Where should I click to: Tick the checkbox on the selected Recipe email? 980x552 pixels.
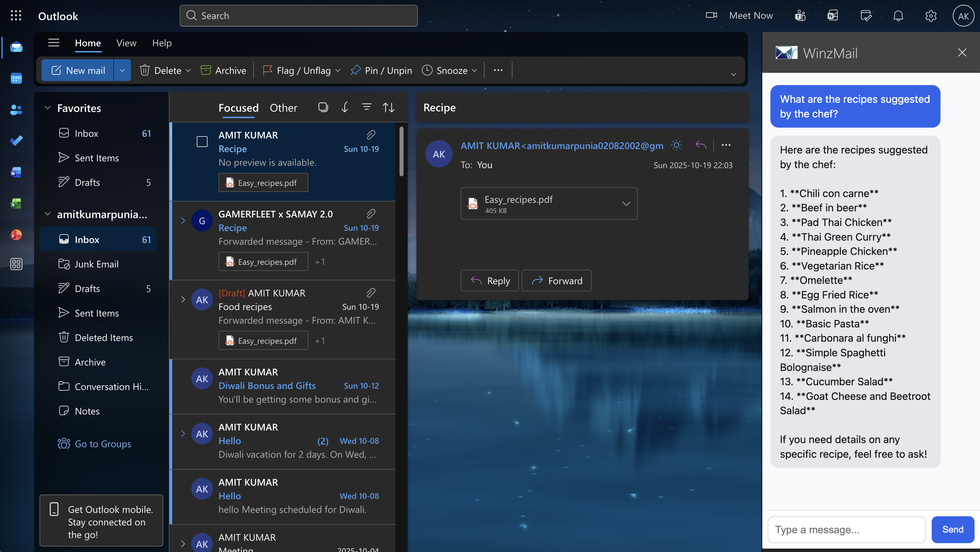point(202,142)
